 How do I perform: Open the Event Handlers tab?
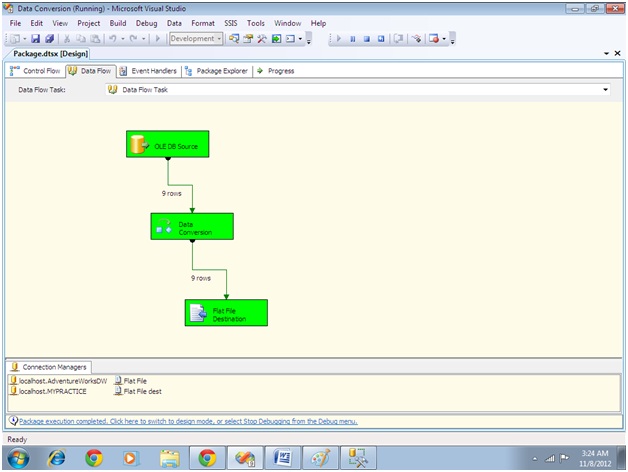(148, 71)
